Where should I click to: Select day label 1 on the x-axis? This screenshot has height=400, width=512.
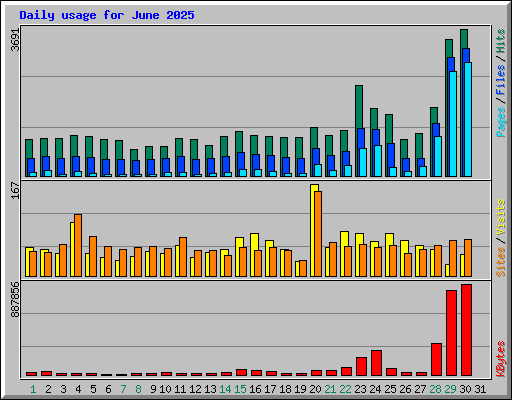pos(33,389)
